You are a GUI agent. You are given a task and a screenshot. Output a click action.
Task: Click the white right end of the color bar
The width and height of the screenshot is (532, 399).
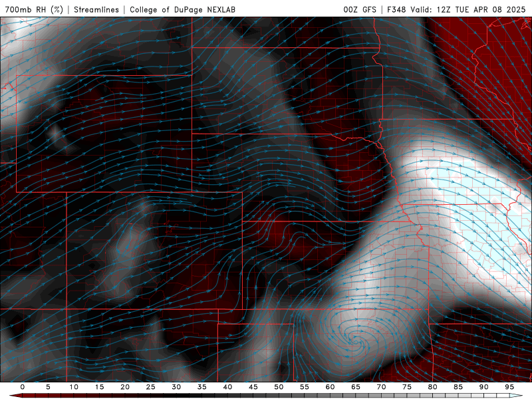click(517, 396)
